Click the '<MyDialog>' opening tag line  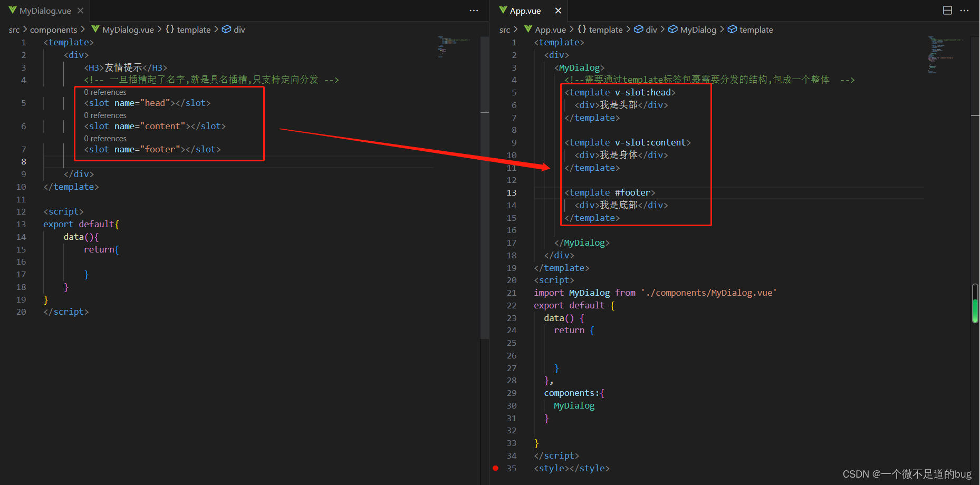[579, 67]
